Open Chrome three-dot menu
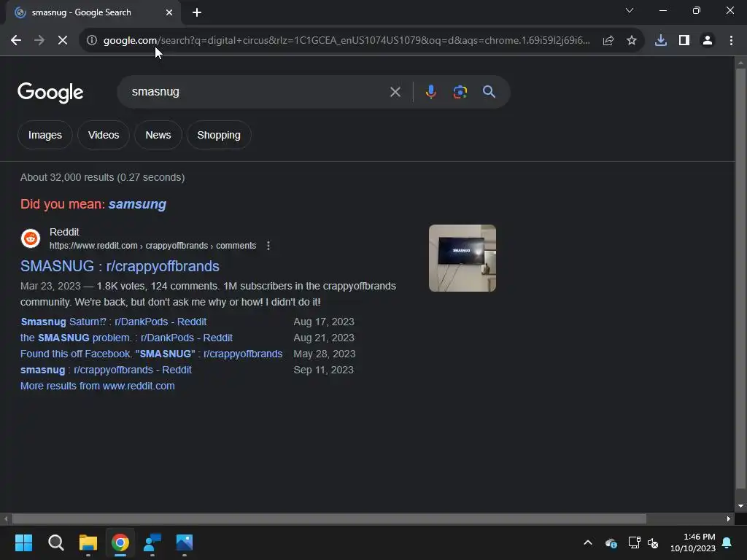The image size is (747, 560). pos(731,41)
